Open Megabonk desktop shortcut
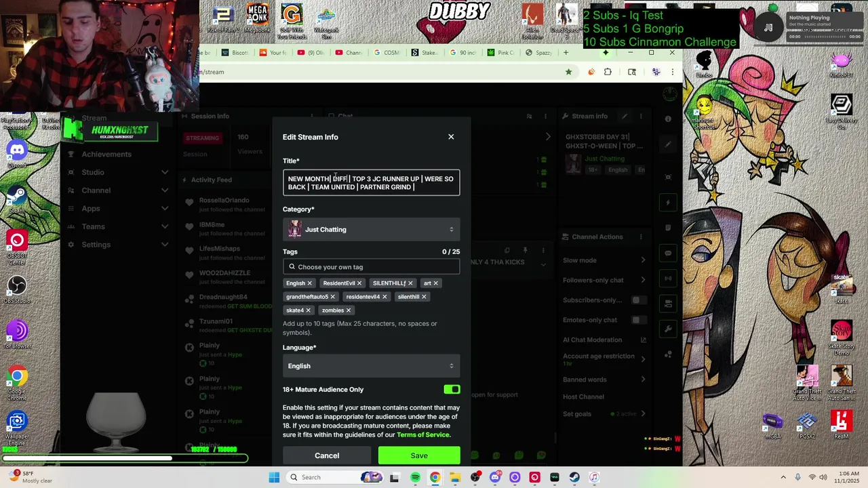The image size is (868, 488). point(258,18)
